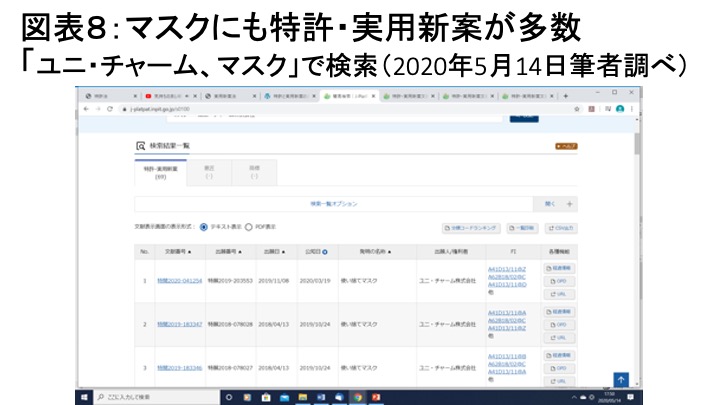Click the taskbar clock showing 2020/05/14
The height and width of the screenshot is (405, 720).
click(609, 397)
